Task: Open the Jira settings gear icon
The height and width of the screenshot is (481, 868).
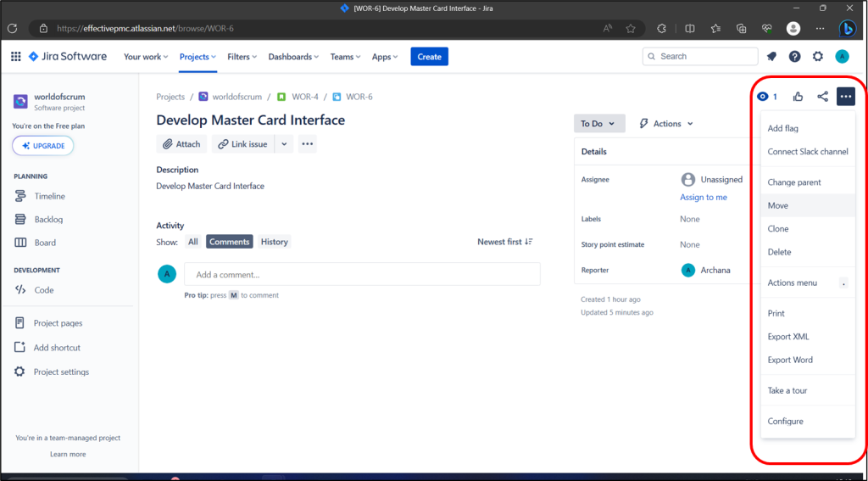Action: click(x=818, y=57)
